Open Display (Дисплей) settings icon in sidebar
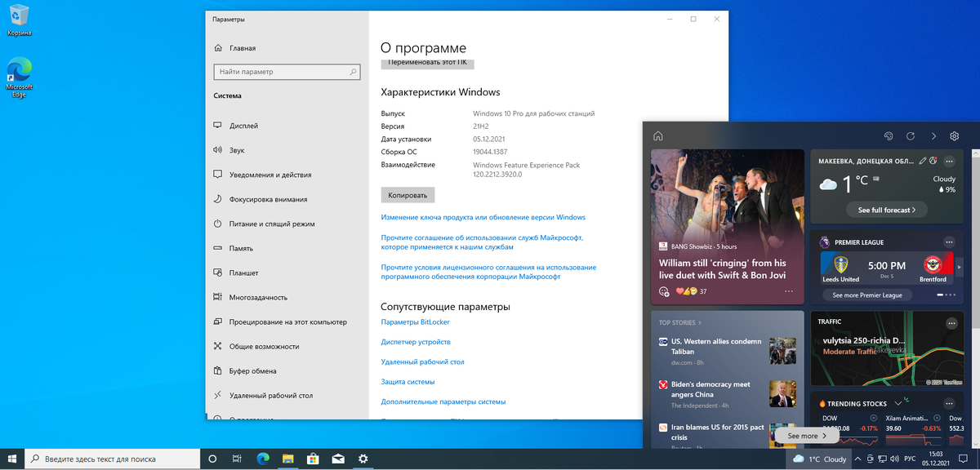Viewport: 980px width, 470px height. tap(217, 126)
